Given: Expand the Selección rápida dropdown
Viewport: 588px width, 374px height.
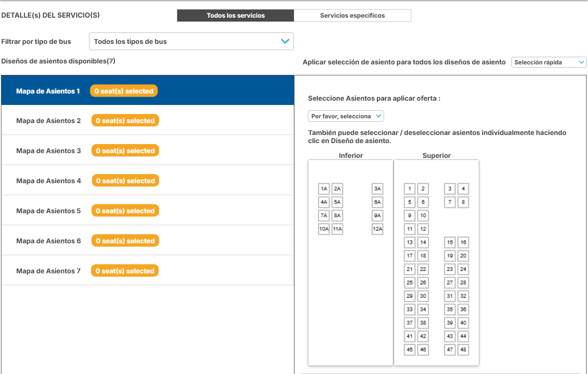Looking at the screenshot, I should (548, 62).
